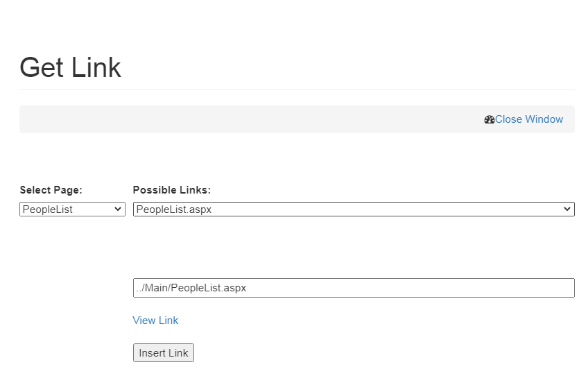
Task: Open the View Link hyperlink
Action: pyautogui.click(x=155, y=320)
